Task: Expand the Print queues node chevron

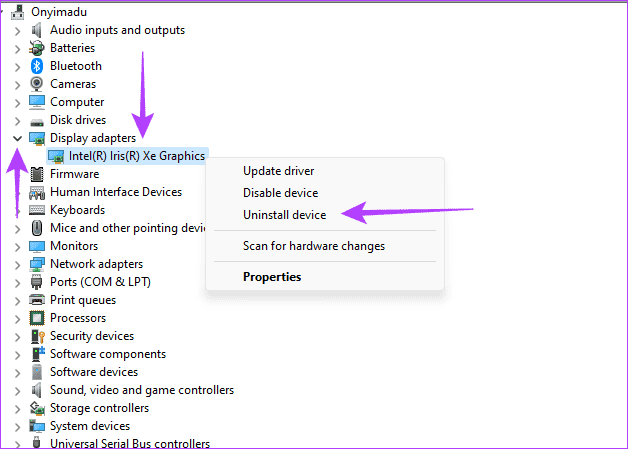Action: click(17, 301)
